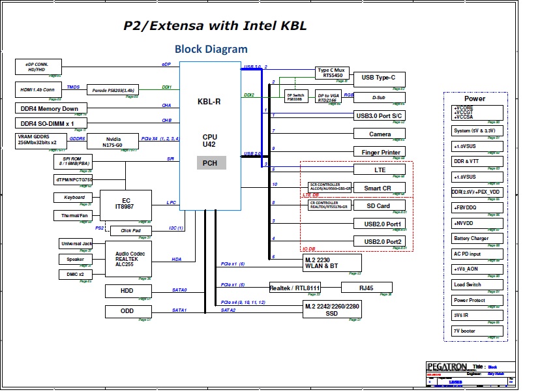Click the PEGATRON logo in the title block
Image resolution: width=555 pixels, height=392 pixels.
tap(447, 367)
